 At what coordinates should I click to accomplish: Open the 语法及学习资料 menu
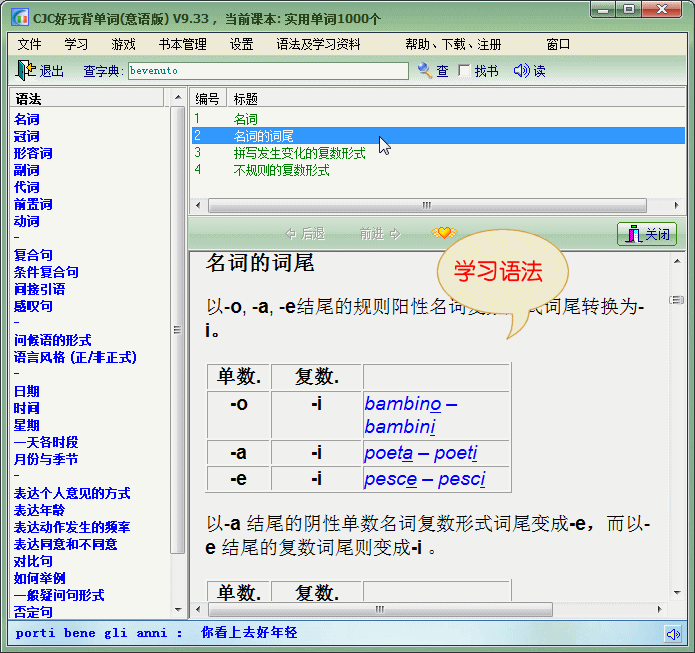[318, 44]
